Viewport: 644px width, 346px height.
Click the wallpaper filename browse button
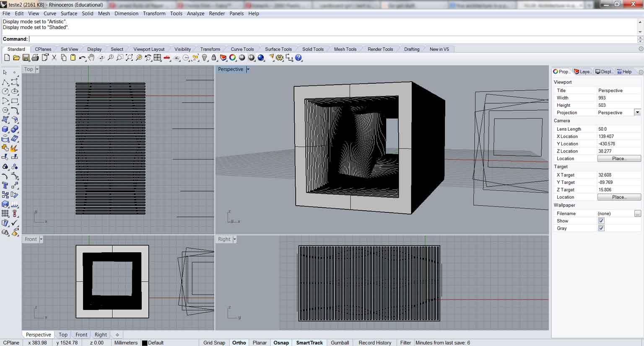pyautogui.click(x=637, y=214)
